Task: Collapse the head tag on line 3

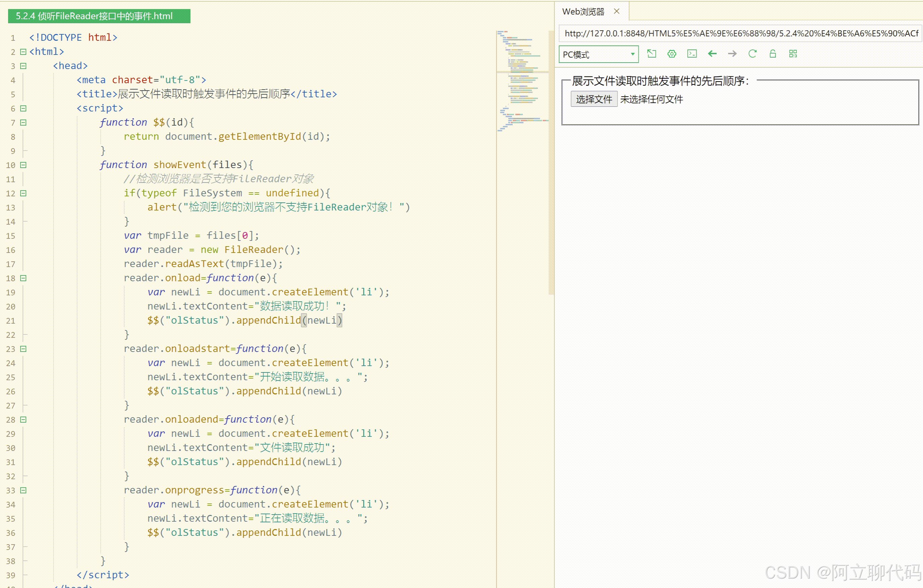Action: (x=23, y=66)
